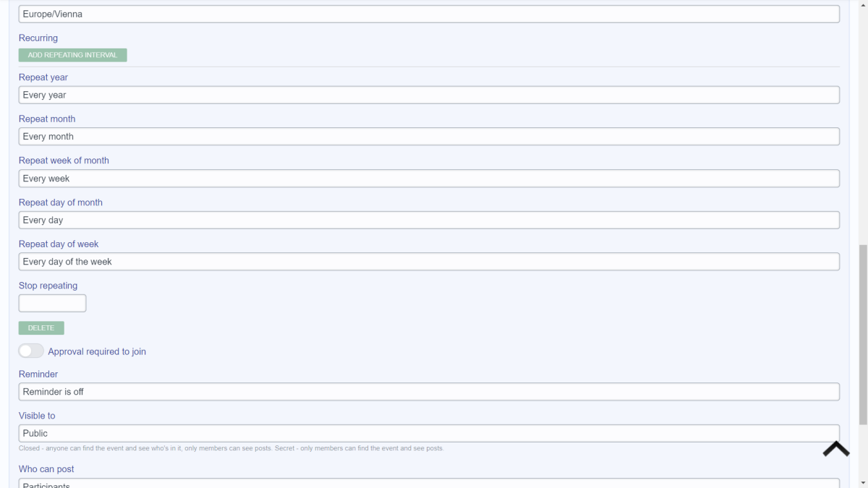Click the scroll-to-top chevron arrow icon
868x488 pixels.
[x=835, y=449]
